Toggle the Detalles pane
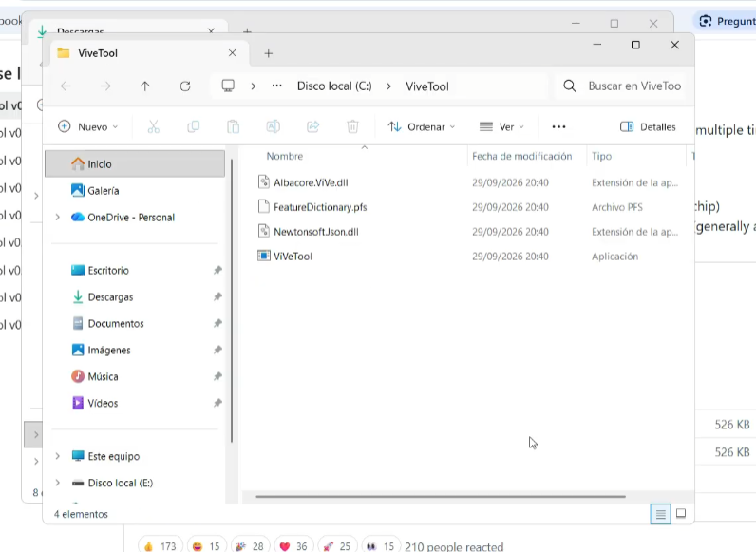 coord(648,127)
